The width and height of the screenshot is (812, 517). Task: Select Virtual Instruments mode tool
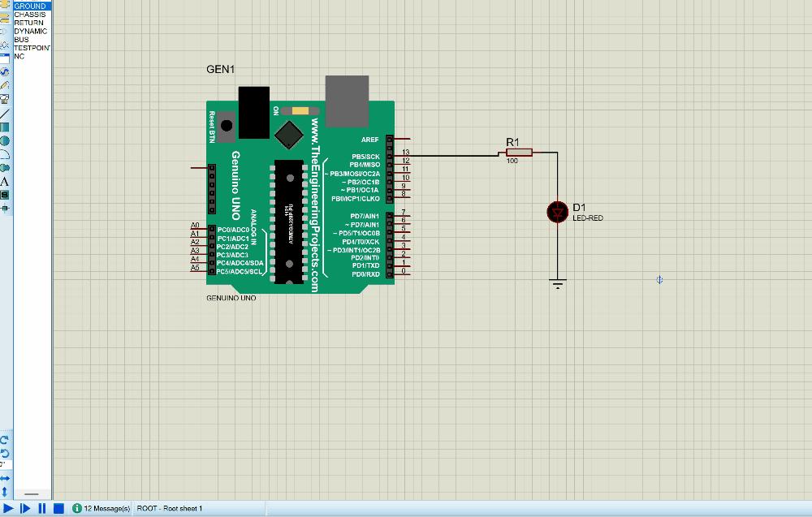click(5, 99)
